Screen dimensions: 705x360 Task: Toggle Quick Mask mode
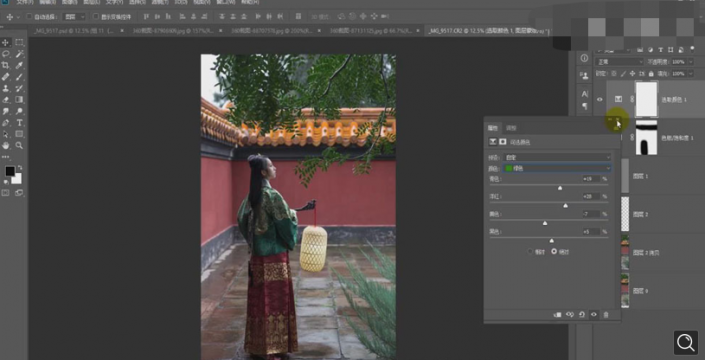click(x=6, y=193)
